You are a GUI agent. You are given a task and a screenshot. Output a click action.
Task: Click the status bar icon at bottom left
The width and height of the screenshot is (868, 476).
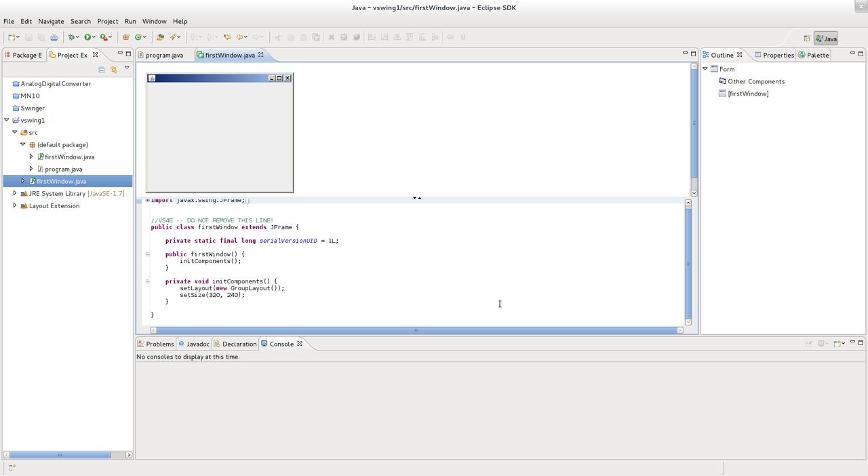(12, 467)
